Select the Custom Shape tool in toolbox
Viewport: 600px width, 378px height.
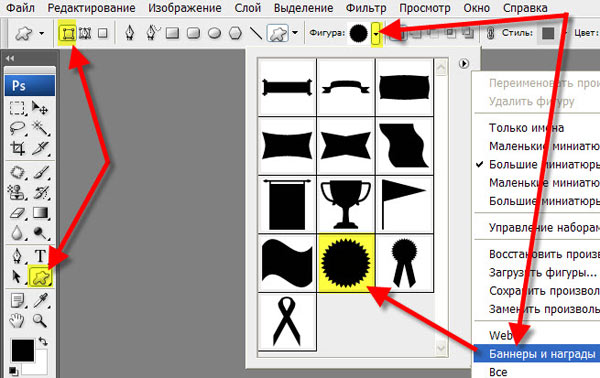point(41,277)
